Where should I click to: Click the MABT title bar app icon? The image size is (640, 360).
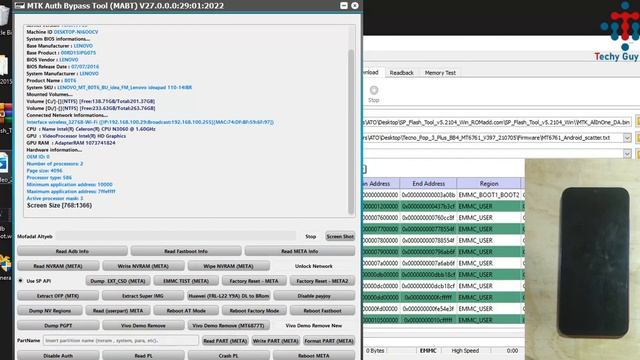coord(20,6)
